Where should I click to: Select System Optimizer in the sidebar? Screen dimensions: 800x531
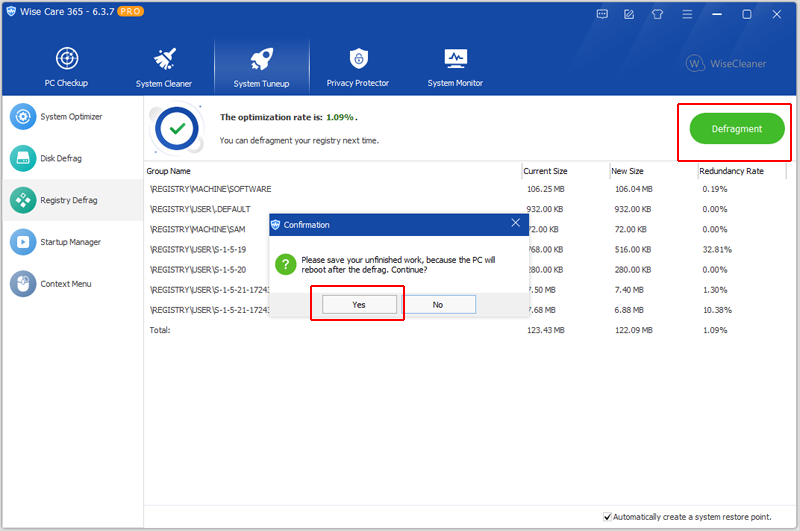72,117
